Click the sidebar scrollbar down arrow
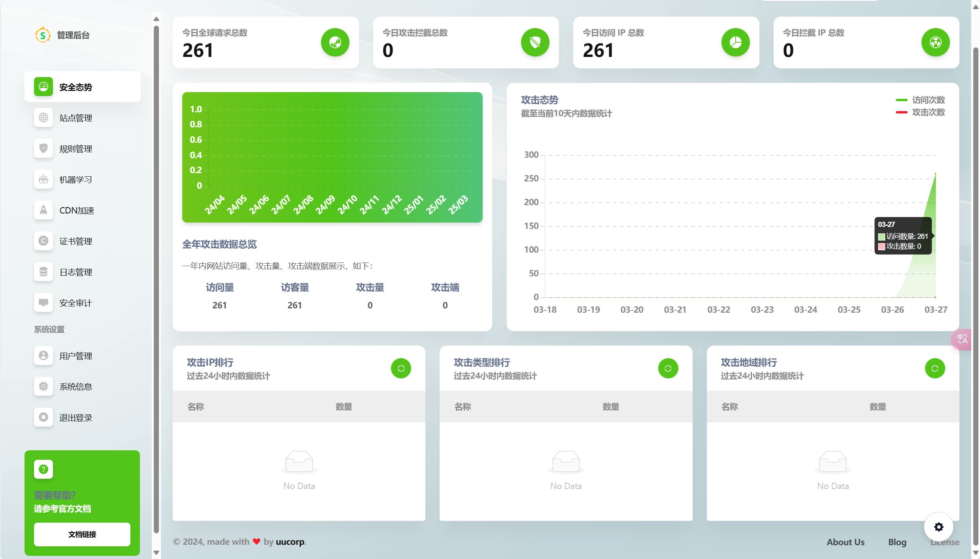 [x=156, y=552]
